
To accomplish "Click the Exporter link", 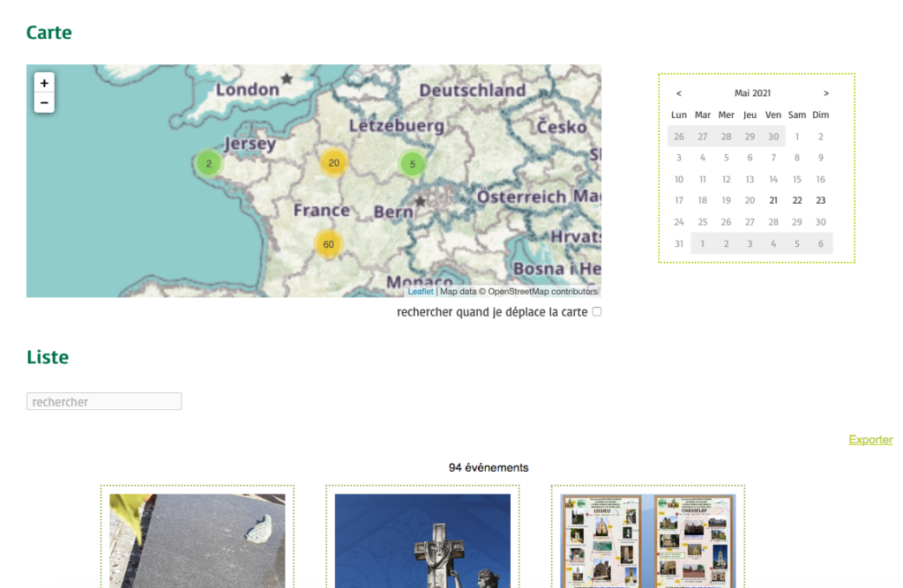I will tap(870, 440).
